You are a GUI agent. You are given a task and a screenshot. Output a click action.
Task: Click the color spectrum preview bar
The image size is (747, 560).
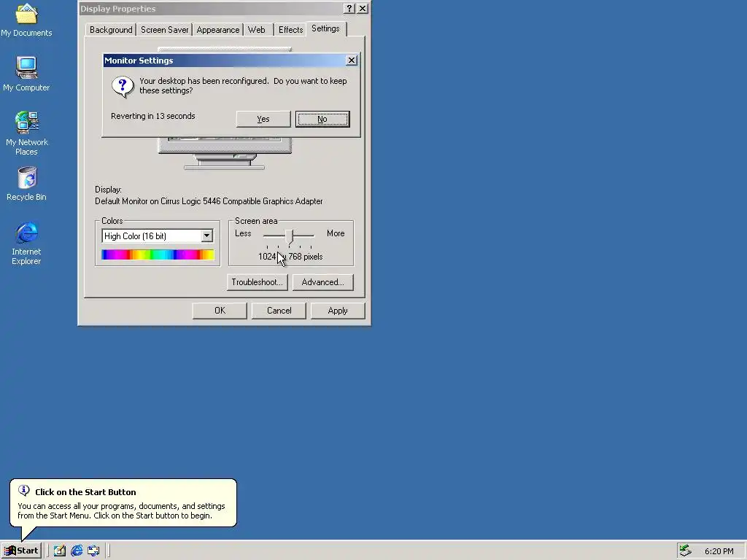pyautogui.click(x=158, y=254)
